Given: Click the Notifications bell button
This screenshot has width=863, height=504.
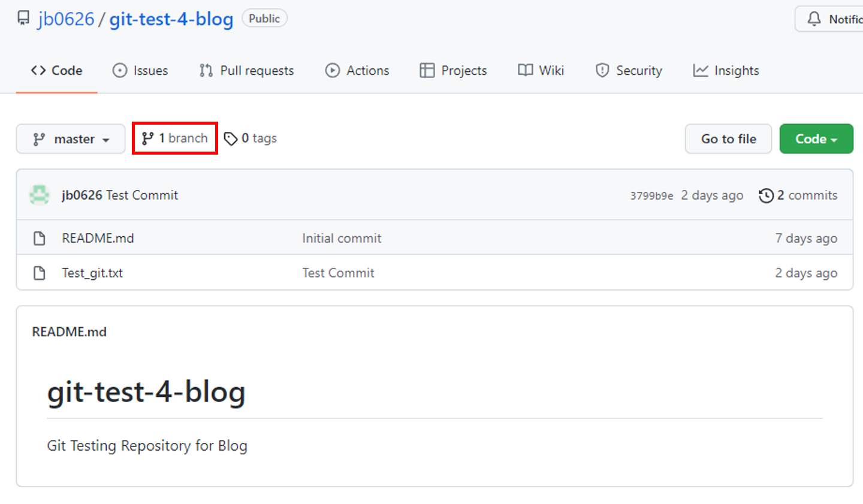Looking at the screenshot, I should [829, 19].
